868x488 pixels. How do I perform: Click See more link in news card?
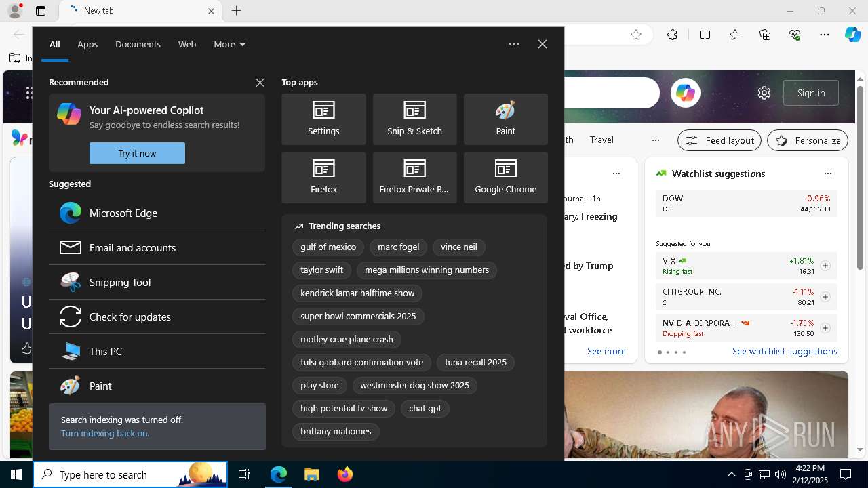606,351
